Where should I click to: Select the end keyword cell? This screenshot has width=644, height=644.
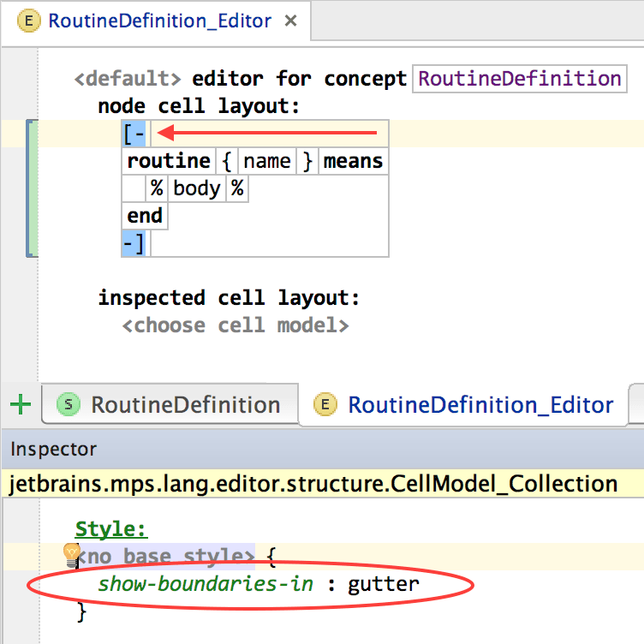coord(145,216)
